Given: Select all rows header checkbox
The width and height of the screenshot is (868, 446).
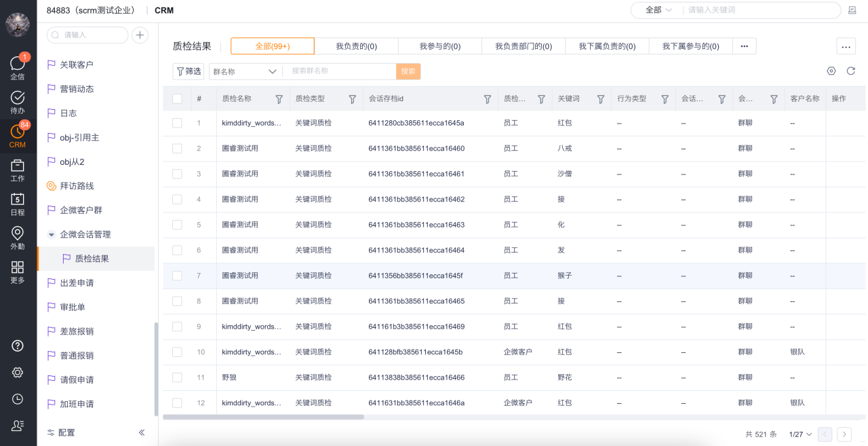Looking at the screenshot, I should coord(177,99).
